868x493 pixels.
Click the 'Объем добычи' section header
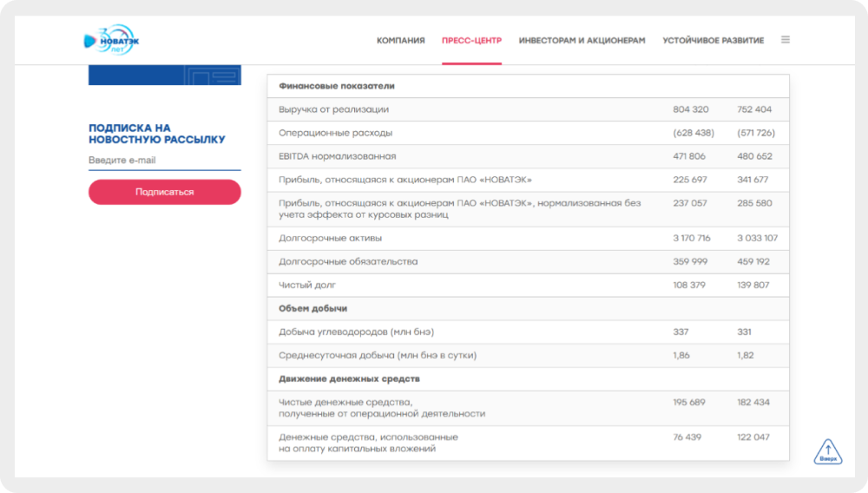pos(313,309)
